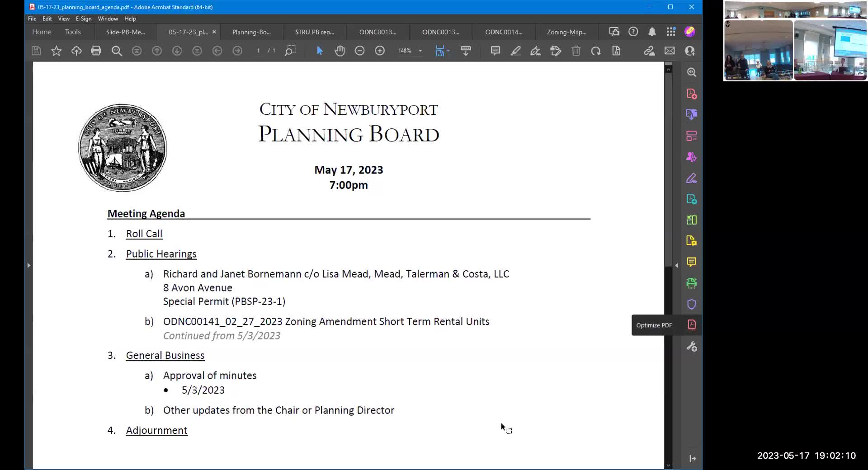Zoom out with minus icon
The height and width of the screenshot is (470, 868).
(x=359, y=51)
